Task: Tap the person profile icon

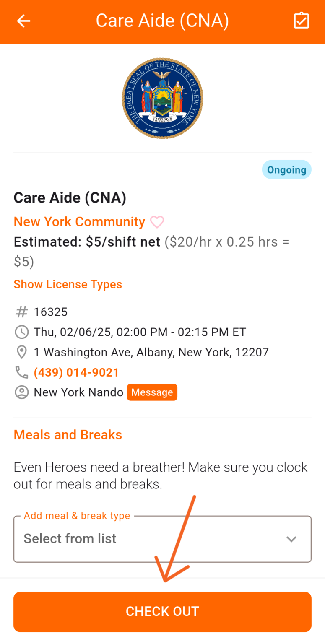Action: coord(21,392)
